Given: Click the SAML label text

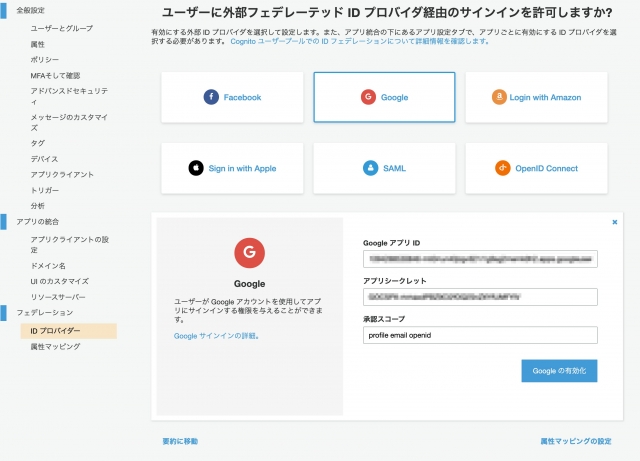Looking at the screenshot, I should [394, 169].
